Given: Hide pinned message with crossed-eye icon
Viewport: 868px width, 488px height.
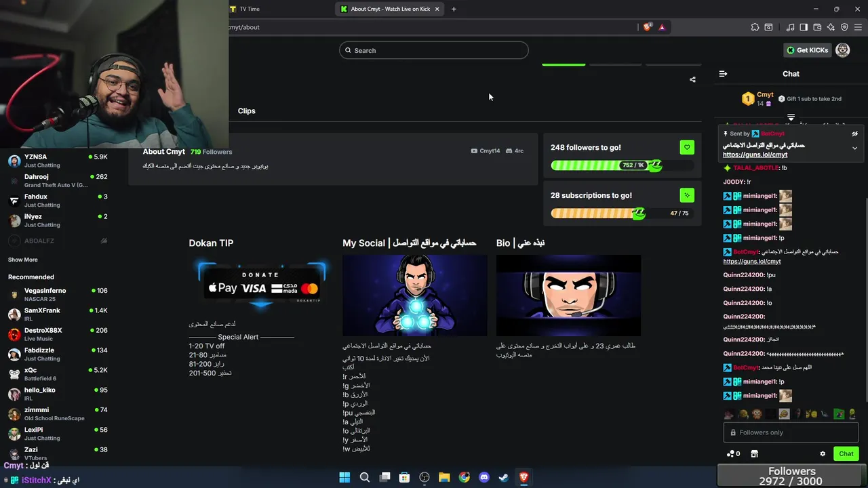Looking at the screenshot, I should click(x=854, y=134).
